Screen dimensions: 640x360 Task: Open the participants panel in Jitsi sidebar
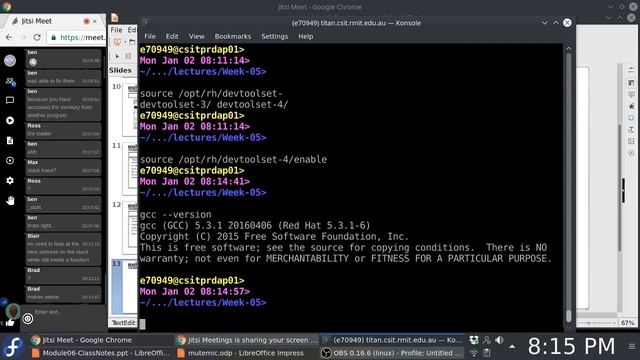tap(10, 81)
